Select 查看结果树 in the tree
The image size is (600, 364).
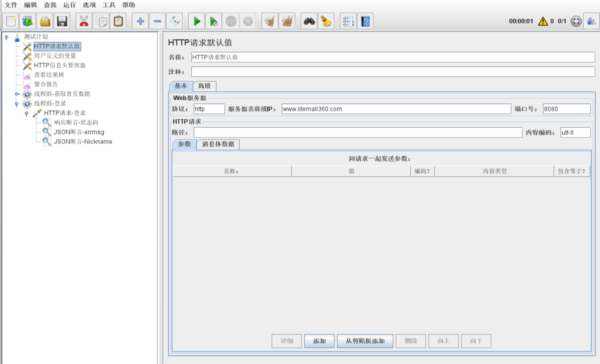click(49, 75)
